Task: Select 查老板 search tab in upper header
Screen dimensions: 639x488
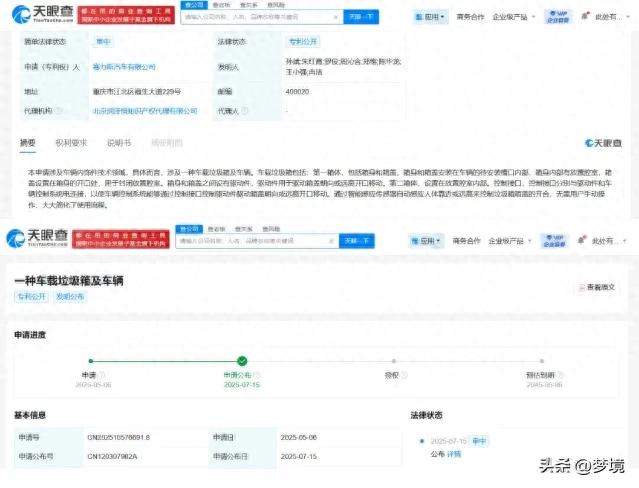Action: click(x=221, y=5)
